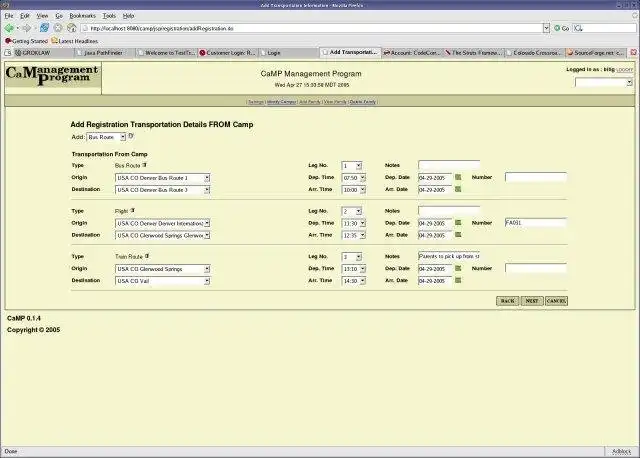640x458 pixels.
Task: Open Bus Route Origin dropdown
Action: click(x=162, y=178)
